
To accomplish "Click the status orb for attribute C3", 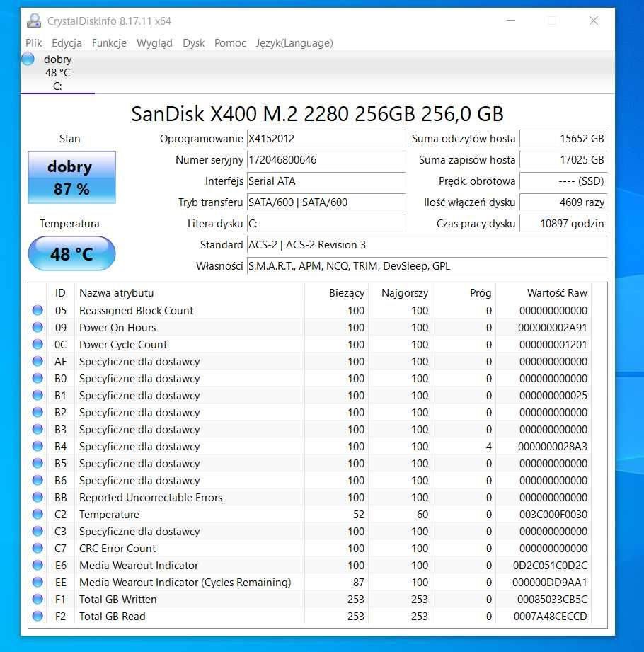I will (x=38, y=531).
